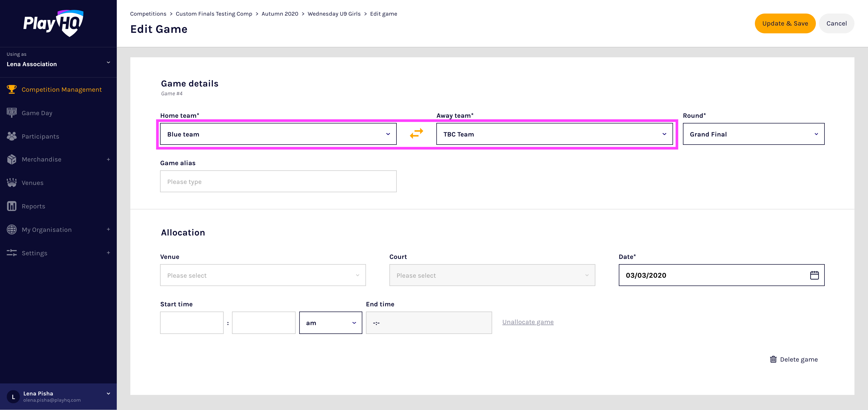Screen dimensions: 868x410
Task: Click the Game alias text field
Action: click(278, 182)
